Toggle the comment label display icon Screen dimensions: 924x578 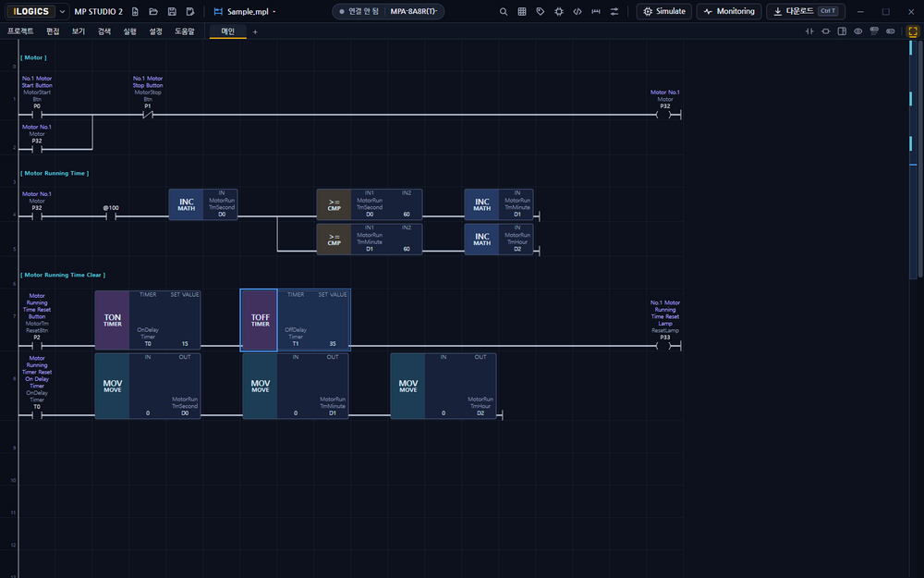[x=874, y=31]
